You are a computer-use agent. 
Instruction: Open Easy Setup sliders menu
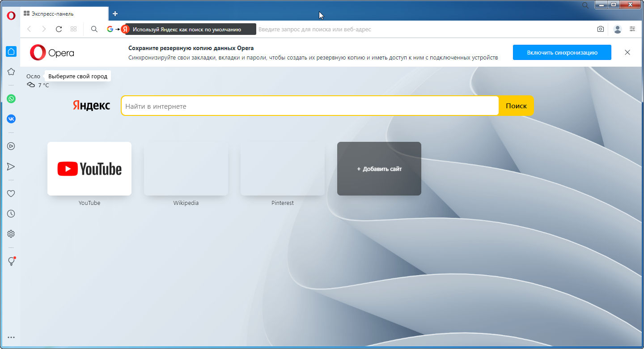click(x=632, y=29)
